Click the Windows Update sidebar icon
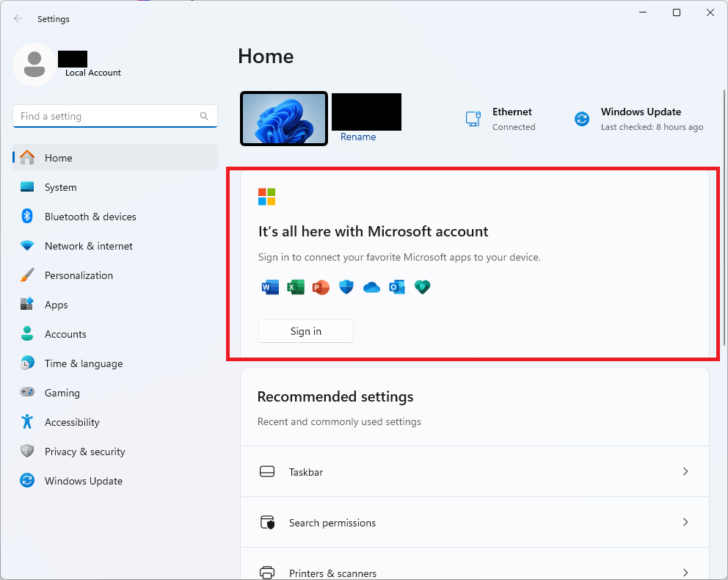 [27, 480]
